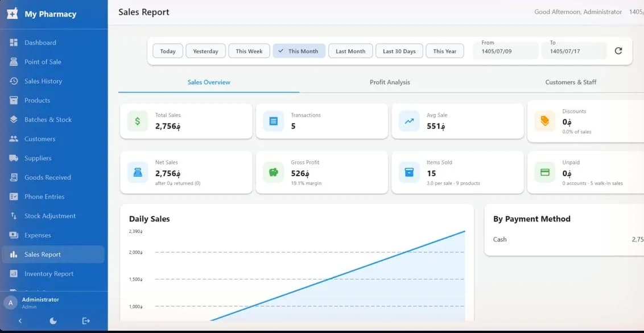The width and height of the screenshot is (644, 333).
Task: Click the Transactions card
Action: tap(321, 121)
